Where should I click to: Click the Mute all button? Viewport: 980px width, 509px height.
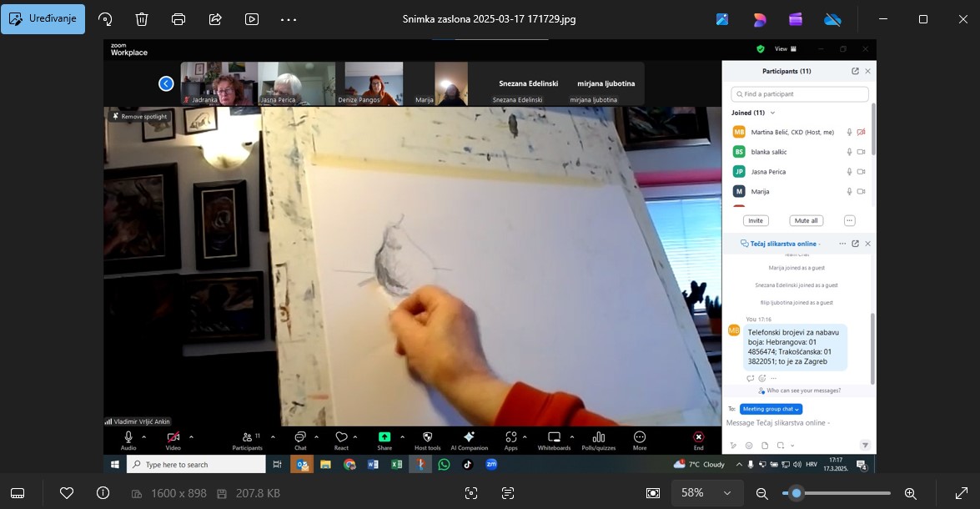[806, 220]
